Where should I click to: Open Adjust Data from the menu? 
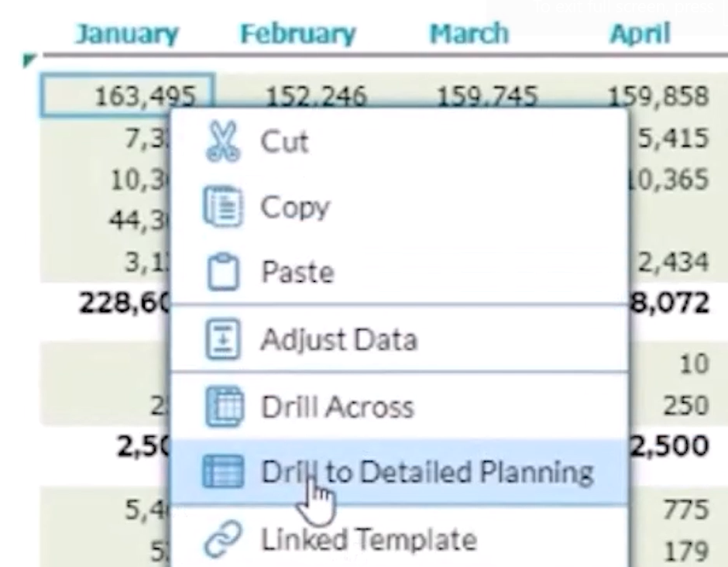coord(339,338)
